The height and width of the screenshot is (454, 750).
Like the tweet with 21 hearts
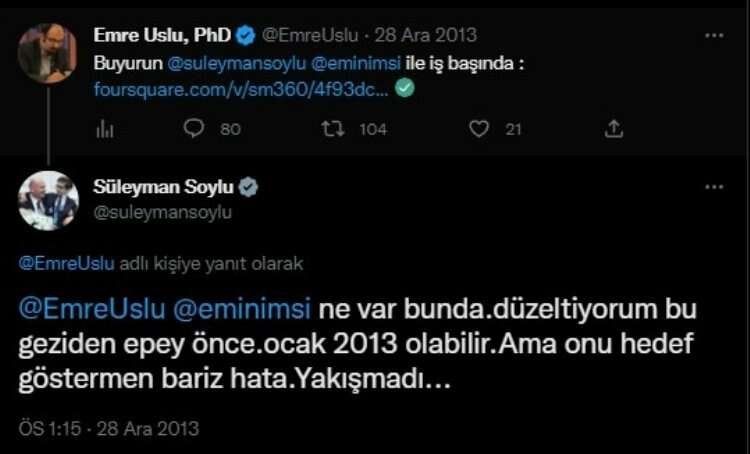pyautogui.click(x=479, y=129)
